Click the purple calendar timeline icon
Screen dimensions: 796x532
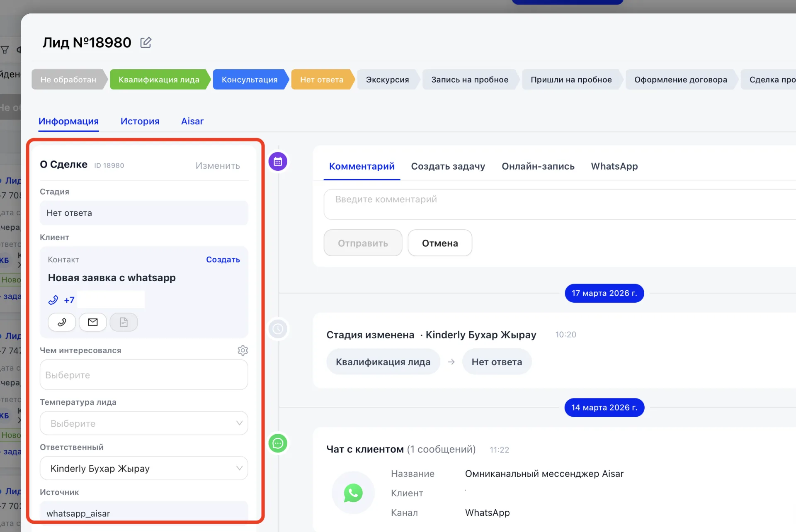(278, 162)
